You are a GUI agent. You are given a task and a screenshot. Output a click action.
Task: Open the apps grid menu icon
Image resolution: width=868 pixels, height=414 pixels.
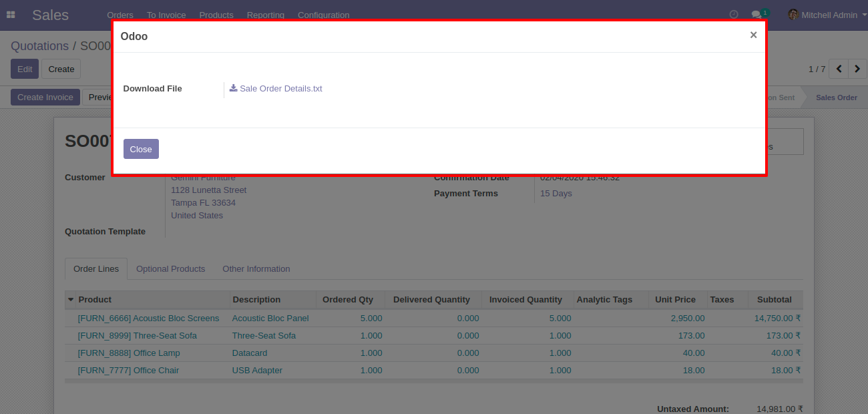tap(11, 15)
